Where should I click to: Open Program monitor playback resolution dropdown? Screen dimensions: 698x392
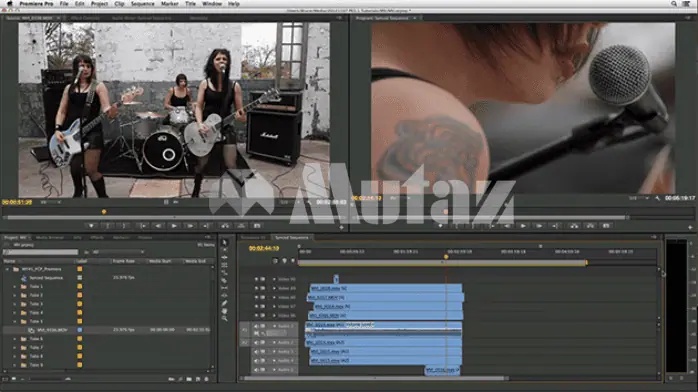click(x=639, y=198)
